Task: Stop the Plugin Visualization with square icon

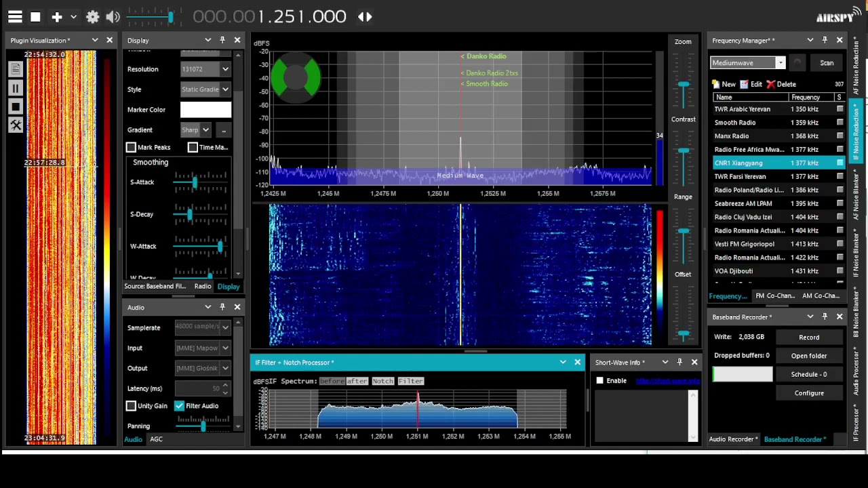Action: coord(16,106)
